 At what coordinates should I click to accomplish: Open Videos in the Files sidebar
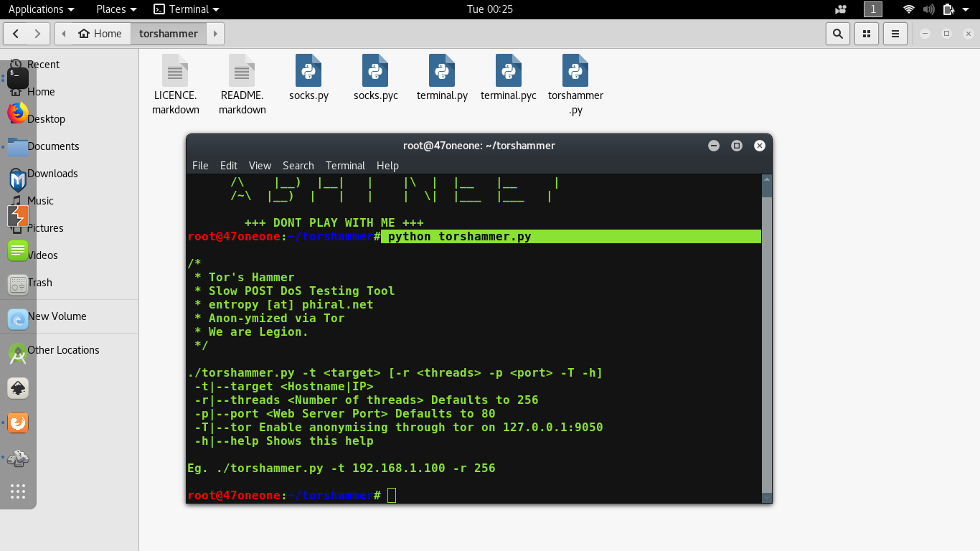[x=42, y=255]
